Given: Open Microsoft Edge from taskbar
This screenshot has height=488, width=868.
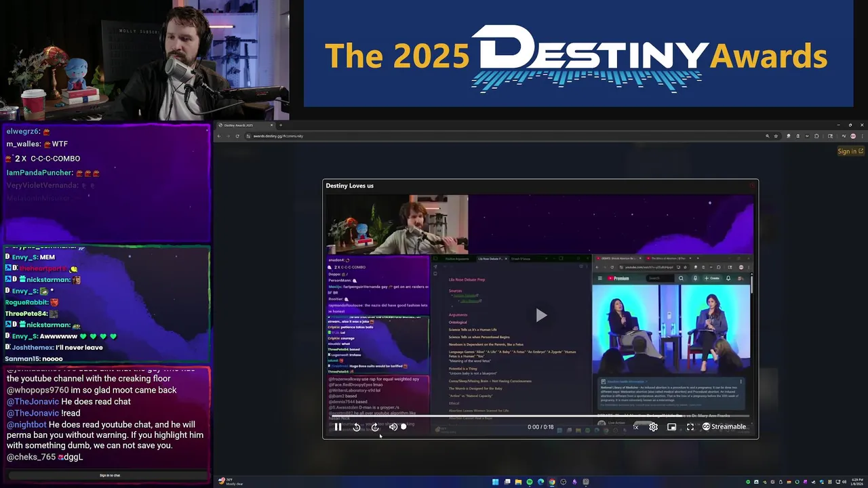Looking at the screenshot, I should tap(540, 482).
